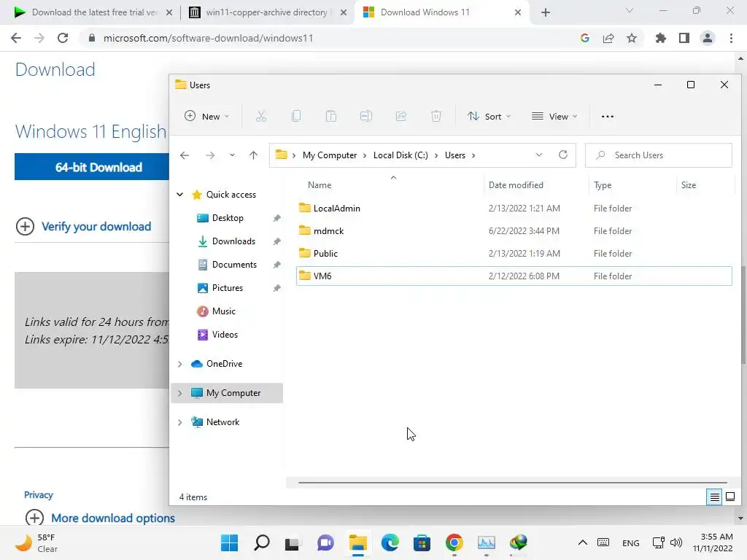Open Chrome extensions puzzle icon
The width and height of the screenshot is (747, 560).
(x=660, y=38)
